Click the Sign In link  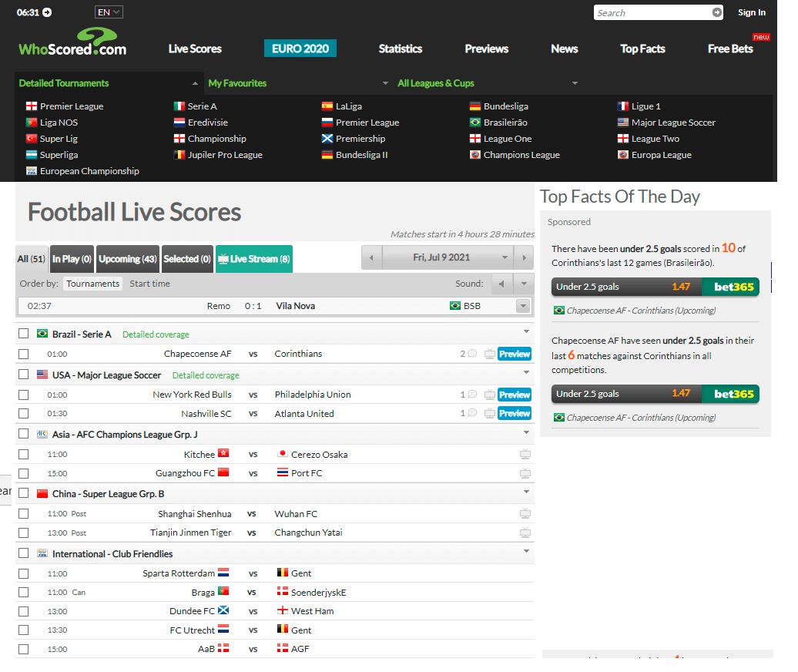coord(752,13)
